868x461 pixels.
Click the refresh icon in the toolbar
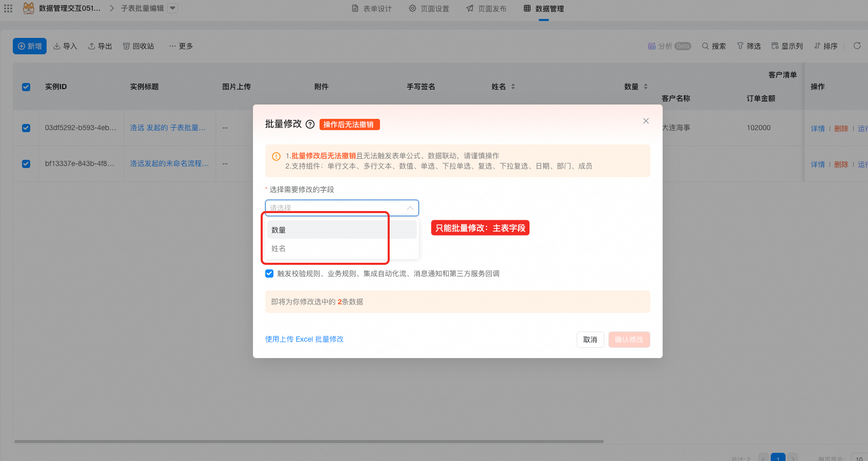(x=857, y=46)
